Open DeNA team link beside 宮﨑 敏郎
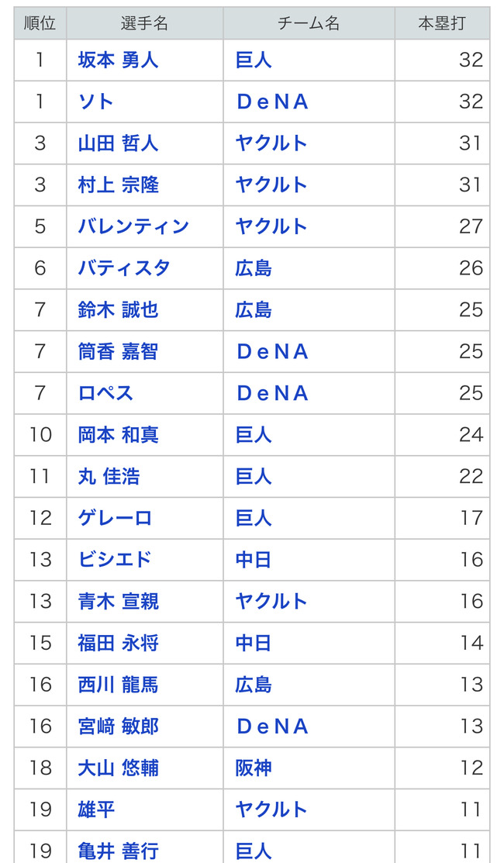 (272, 727)
